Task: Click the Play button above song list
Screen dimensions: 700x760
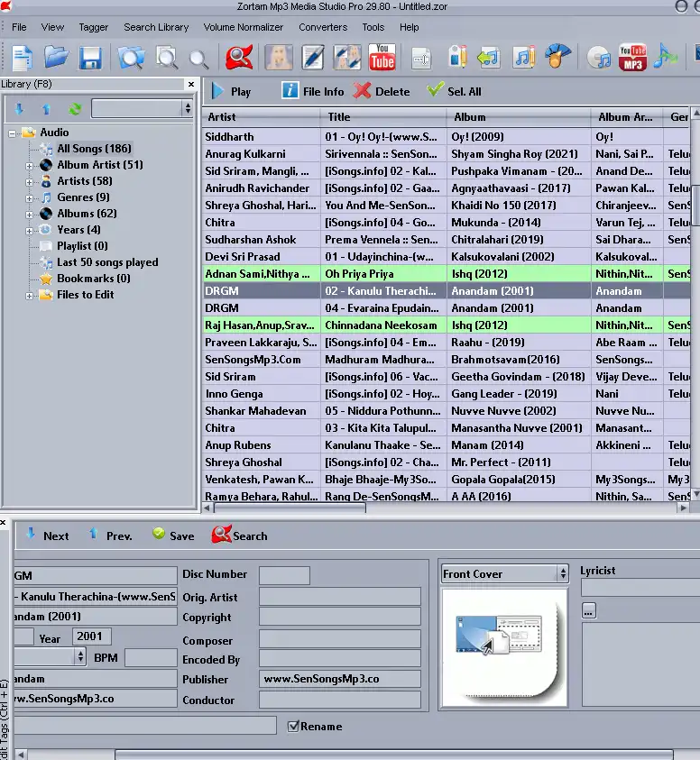Action: (231, 91)
